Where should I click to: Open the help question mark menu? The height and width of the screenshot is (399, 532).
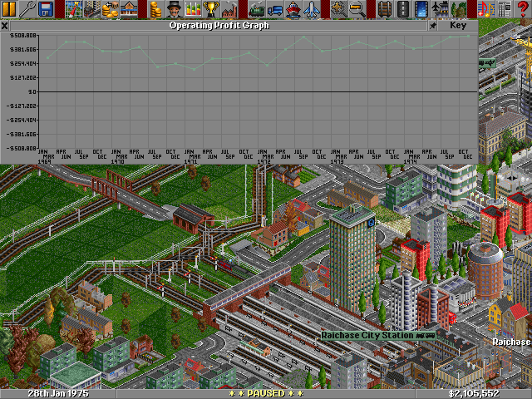[x=523, y=9]
